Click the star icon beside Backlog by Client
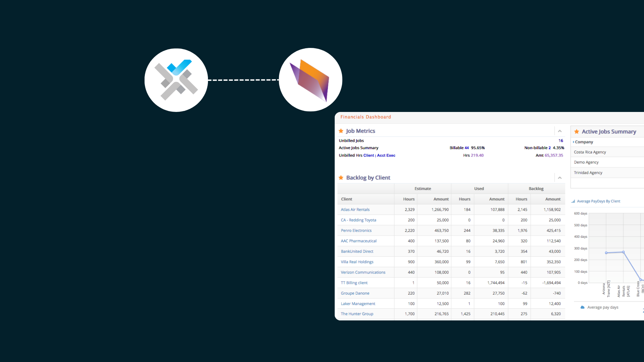The image size is (644, 362). click(341, 177)
